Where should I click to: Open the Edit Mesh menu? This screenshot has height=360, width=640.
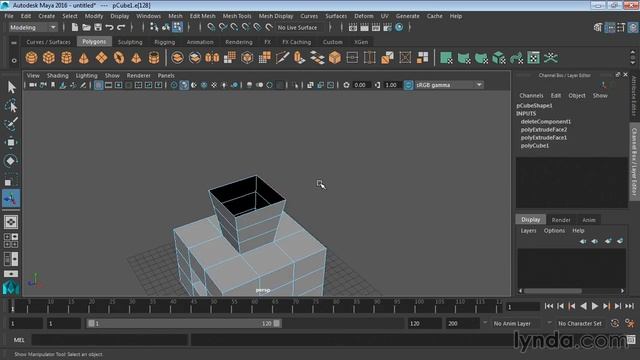(x=202, y=16)
